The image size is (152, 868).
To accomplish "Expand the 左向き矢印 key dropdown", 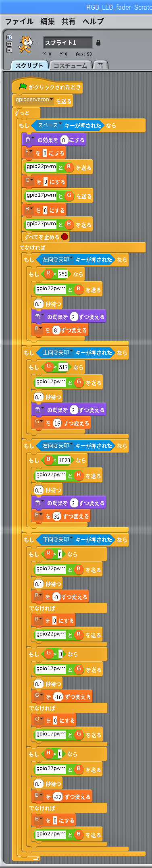I will coord(71,259).
